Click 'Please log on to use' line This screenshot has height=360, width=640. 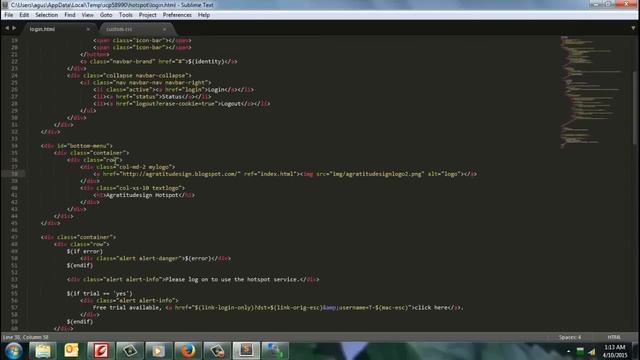193,280
